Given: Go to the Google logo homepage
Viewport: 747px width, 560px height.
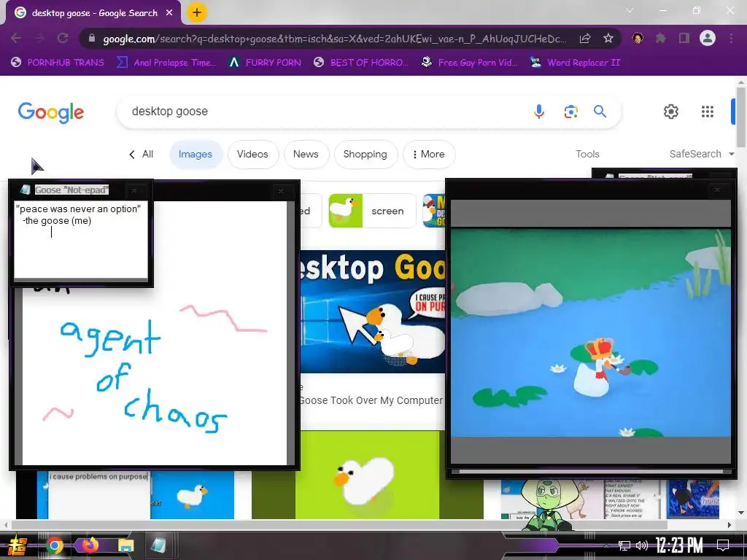Looking at the screenshot, I should pos(51,112).
